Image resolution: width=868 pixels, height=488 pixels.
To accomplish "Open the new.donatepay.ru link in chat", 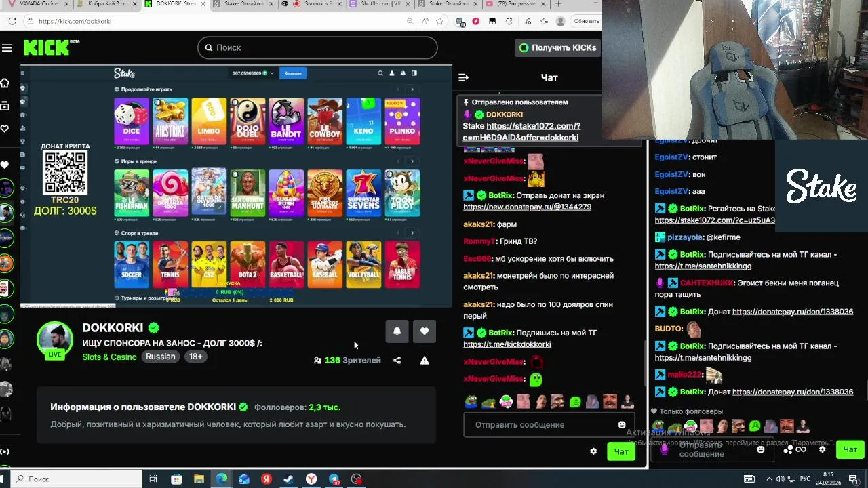I will point(527,207).
